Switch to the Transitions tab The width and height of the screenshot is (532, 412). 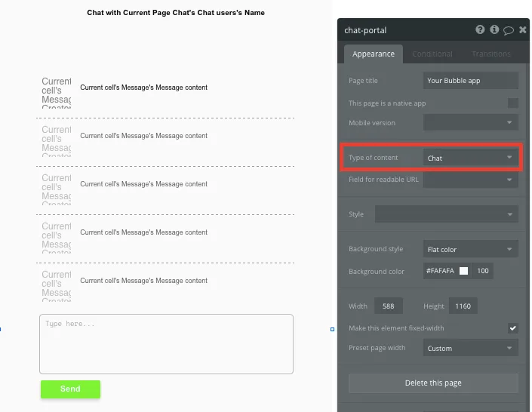pos(490,54)
